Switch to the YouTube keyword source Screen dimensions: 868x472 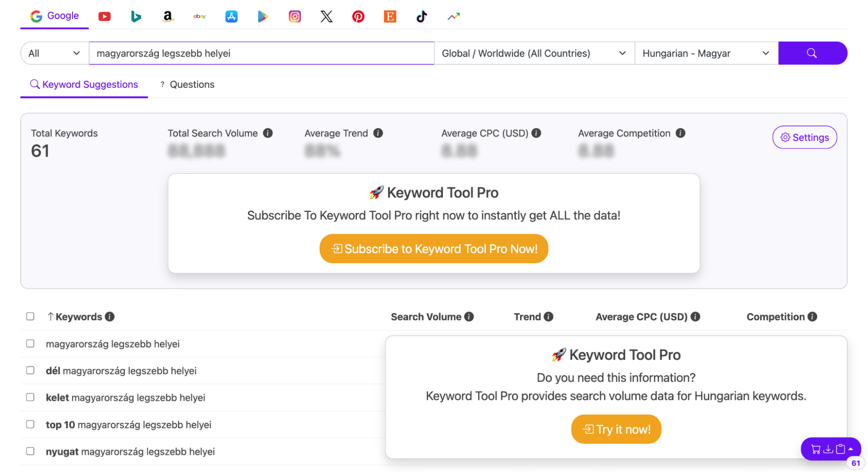click(x=104, y=17)
